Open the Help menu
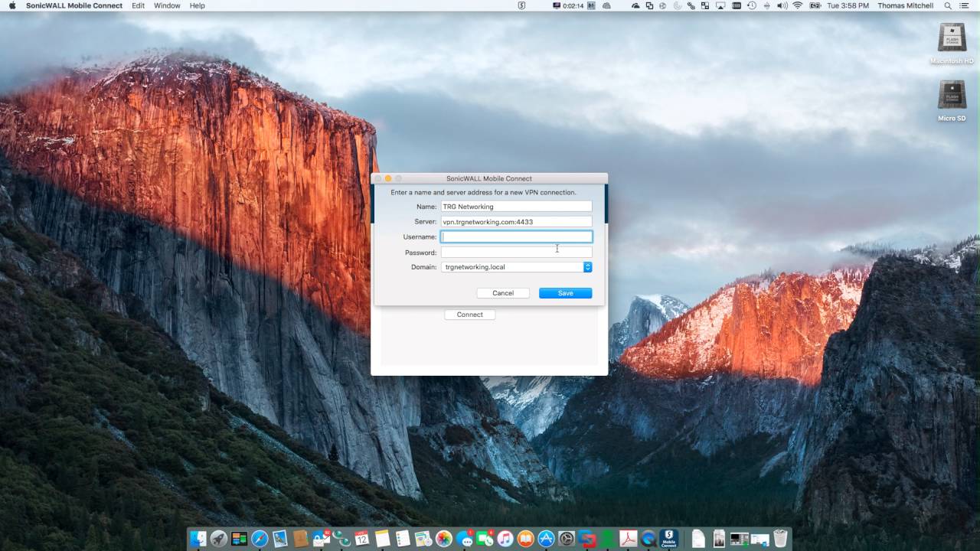 click(x=197, y=5)
